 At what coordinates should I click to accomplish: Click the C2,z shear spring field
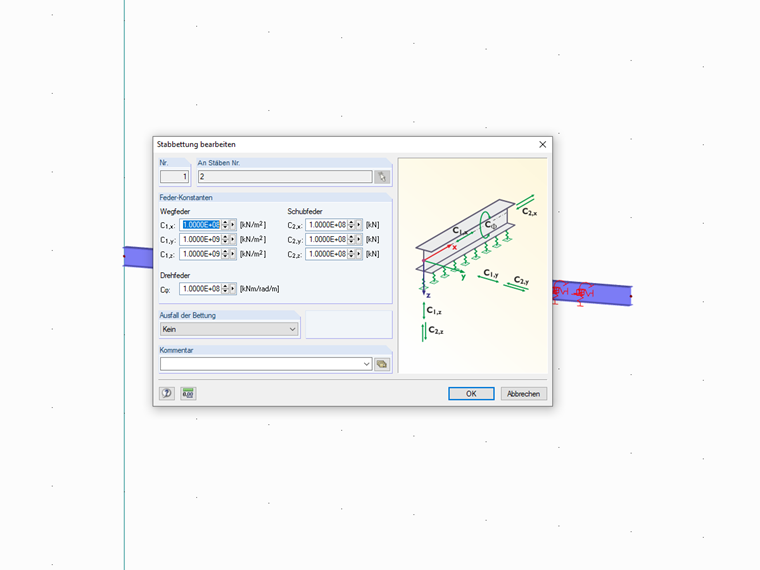(x=327, y=254)
